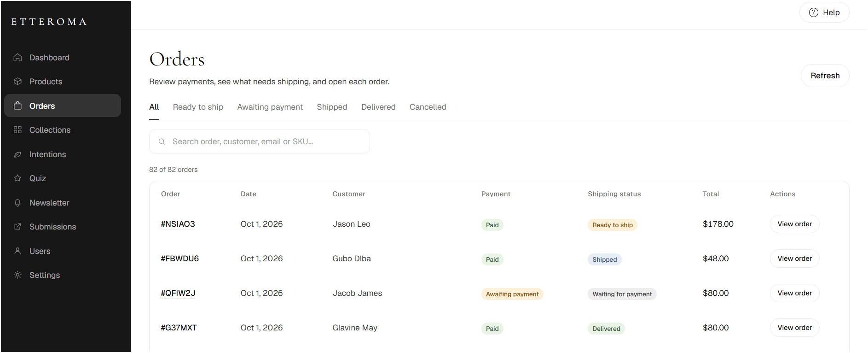Open order link #FBWDU6
Viewport: 868px width, 353px height.
[180, 259]
